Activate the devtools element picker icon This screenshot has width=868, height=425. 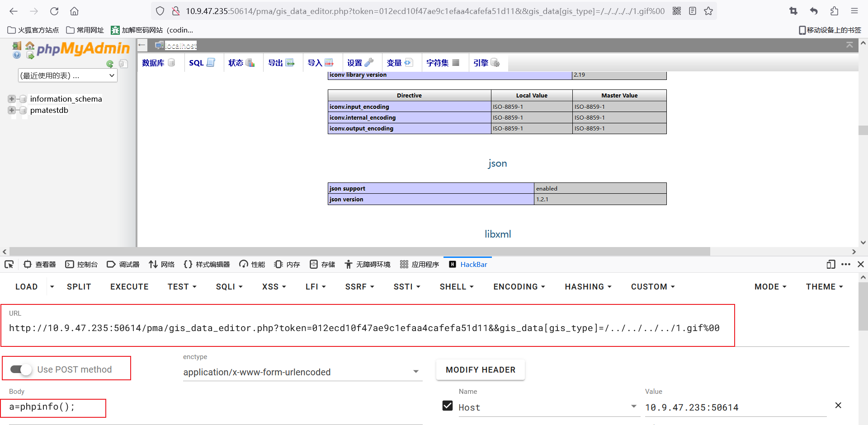tap(9, 264)
